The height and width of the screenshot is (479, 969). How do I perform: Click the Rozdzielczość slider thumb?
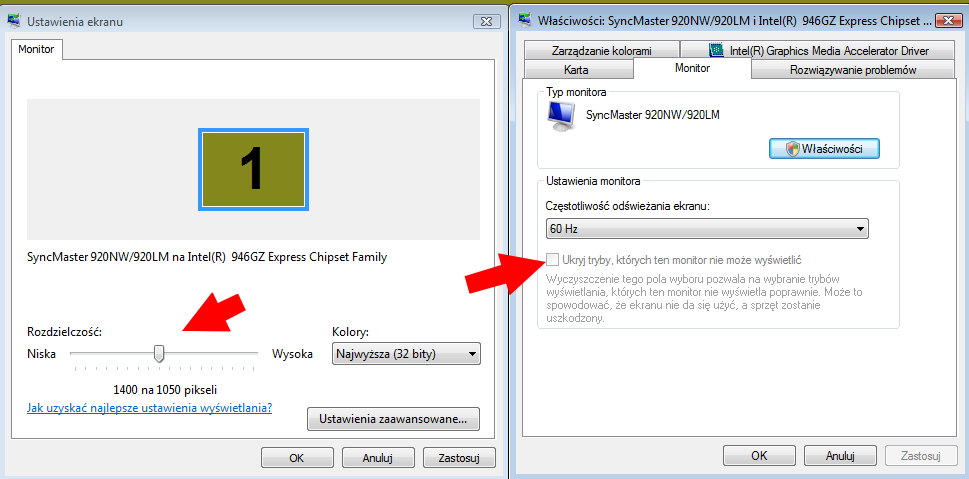click(x=159, y=354)
